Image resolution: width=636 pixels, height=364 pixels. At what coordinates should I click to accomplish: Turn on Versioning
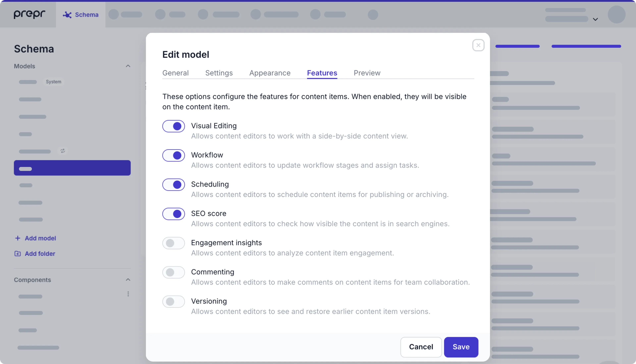[173, 301]
